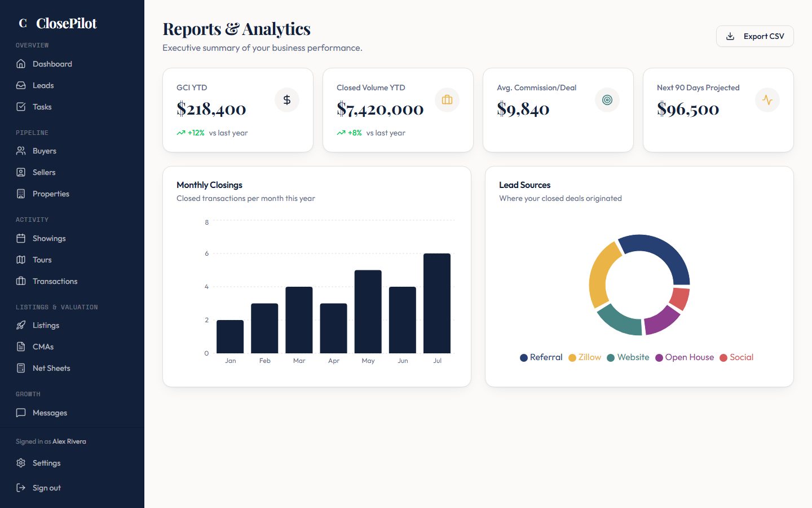Click the Reports & Analytics heading
Image resolution: width=812 pixels, height=508 pixels.
(237, 29)
